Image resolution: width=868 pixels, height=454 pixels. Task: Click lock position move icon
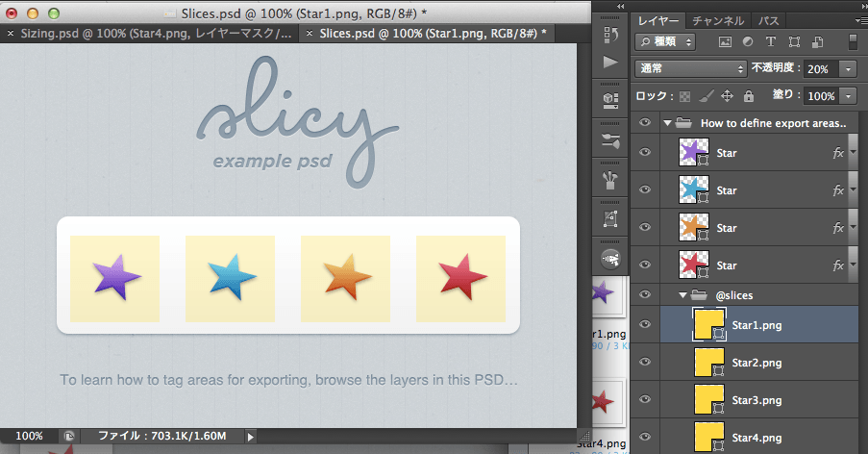727,96
